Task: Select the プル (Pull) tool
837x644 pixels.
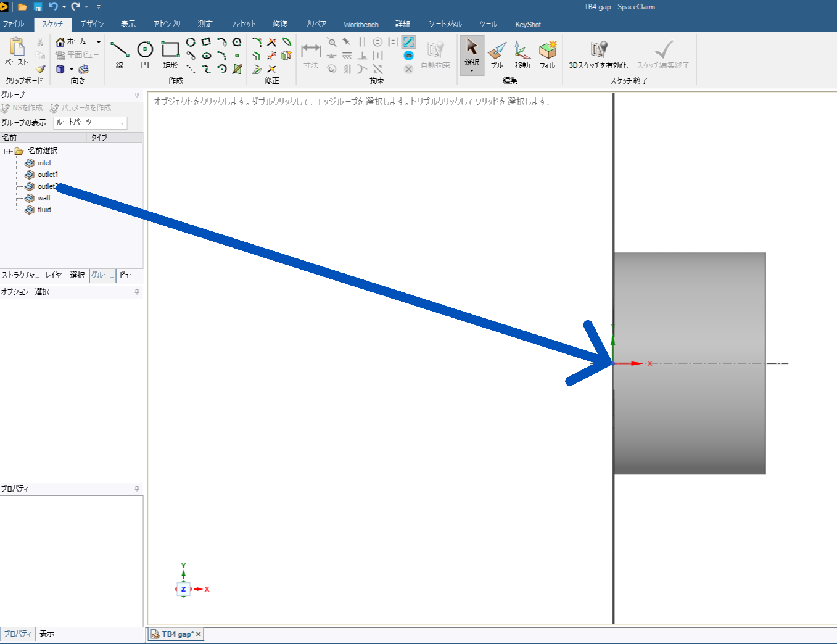Action: click(x=497, y=55)
